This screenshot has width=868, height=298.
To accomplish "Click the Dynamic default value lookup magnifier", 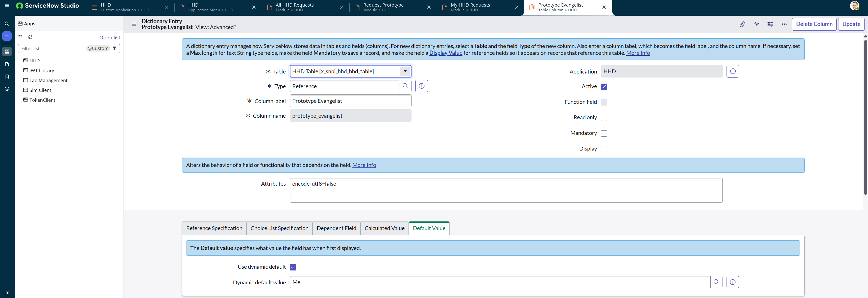I will 716,282.
